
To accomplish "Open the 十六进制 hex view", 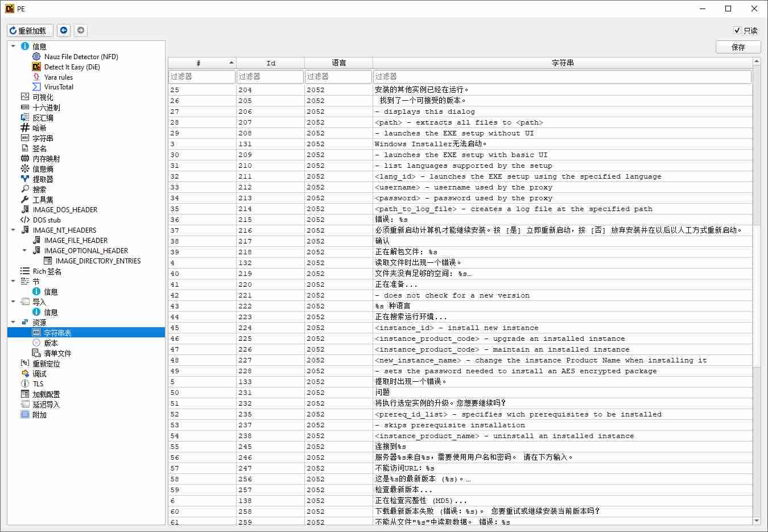I will pos(46,108).
